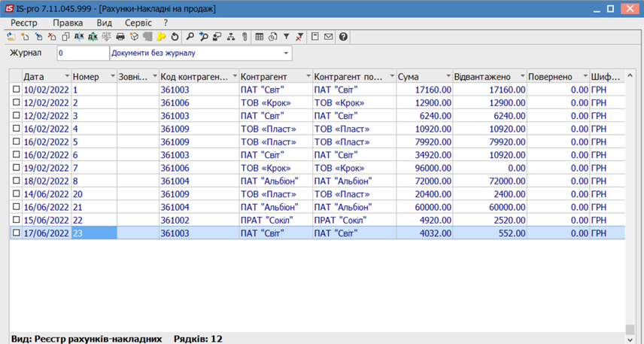644x344 pixels.
Task: Click the box package toolbar icon
Action: pos(135,37)
